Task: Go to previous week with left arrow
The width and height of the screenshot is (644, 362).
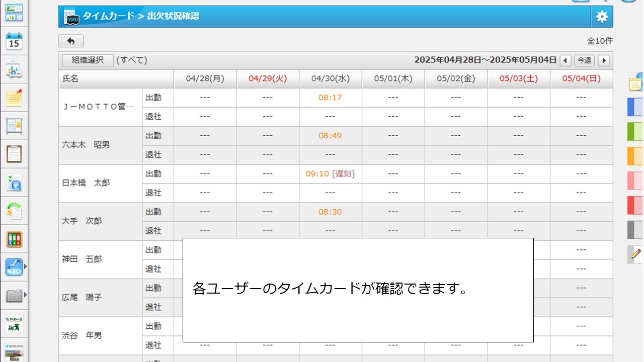Action: coord(566,60)
